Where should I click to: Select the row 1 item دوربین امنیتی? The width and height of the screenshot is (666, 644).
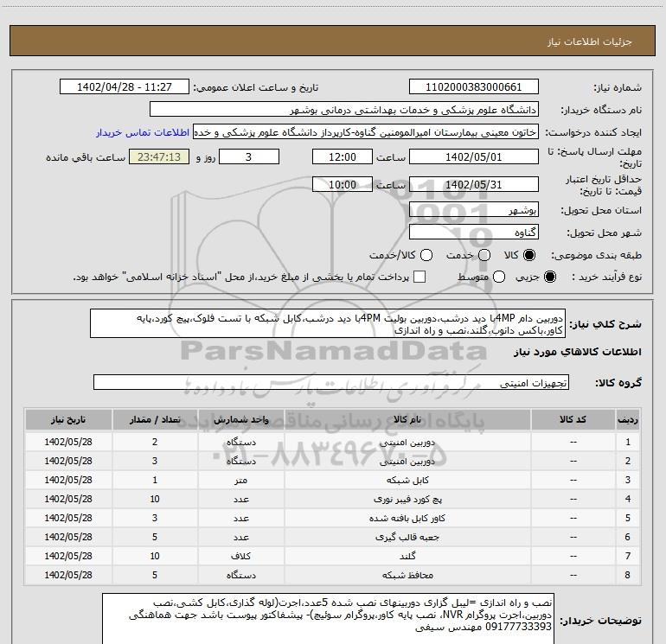click(407, 443)
